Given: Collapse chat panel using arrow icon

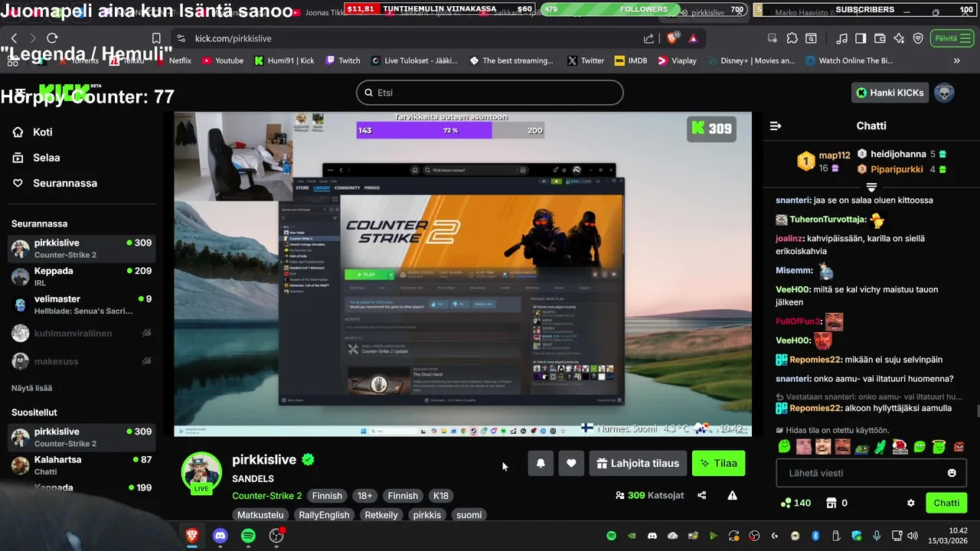Looking at the screenshot, I should [776, 126].
